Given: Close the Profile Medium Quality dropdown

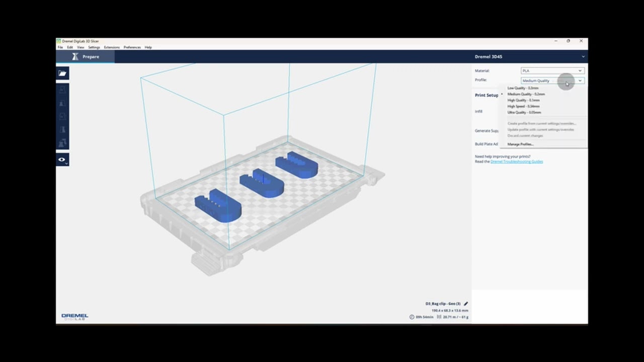Looking at the screenshot, I should pyautogui.click(x=552, y=80).
